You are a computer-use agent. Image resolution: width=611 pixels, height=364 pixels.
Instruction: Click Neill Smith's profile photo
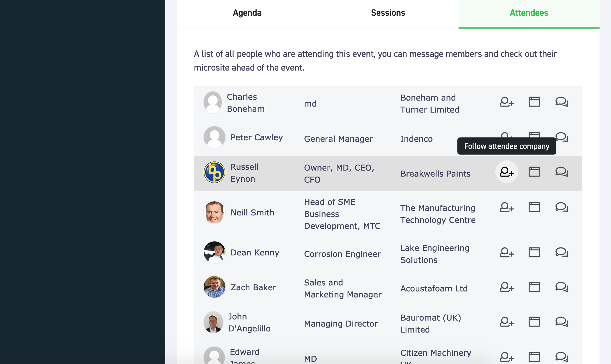pos(214,212)
